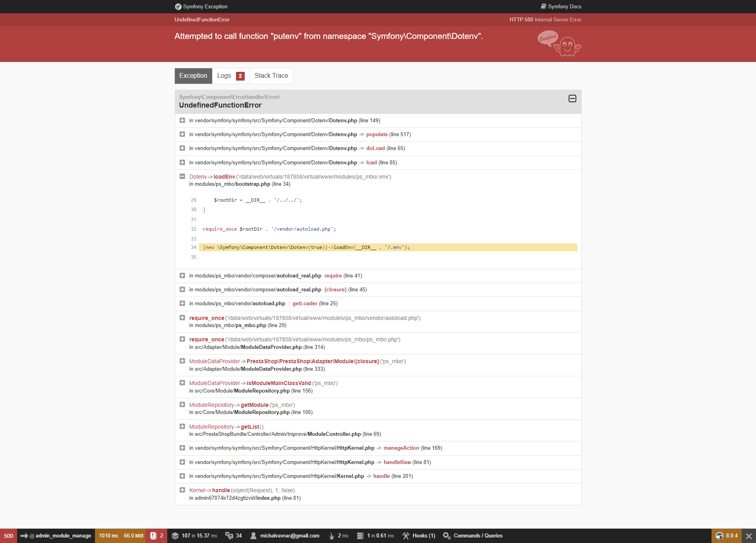This screenshot has width=756, height=543.
Task: Close the Symfony debug toolbar
Action: [x=749, y=536]
